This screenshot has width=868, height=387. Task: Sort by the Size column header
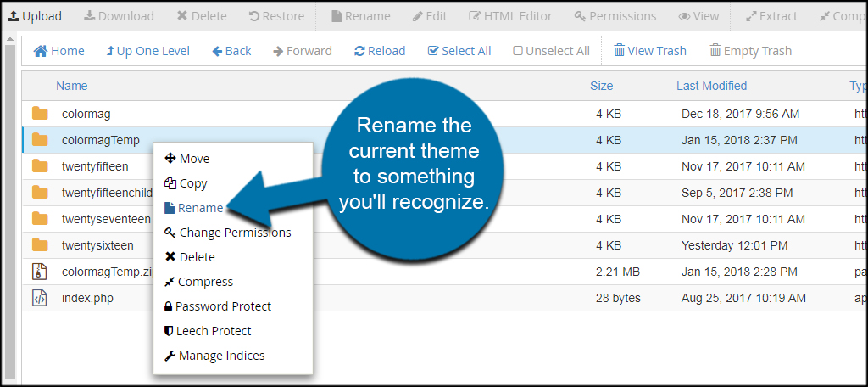601,86
